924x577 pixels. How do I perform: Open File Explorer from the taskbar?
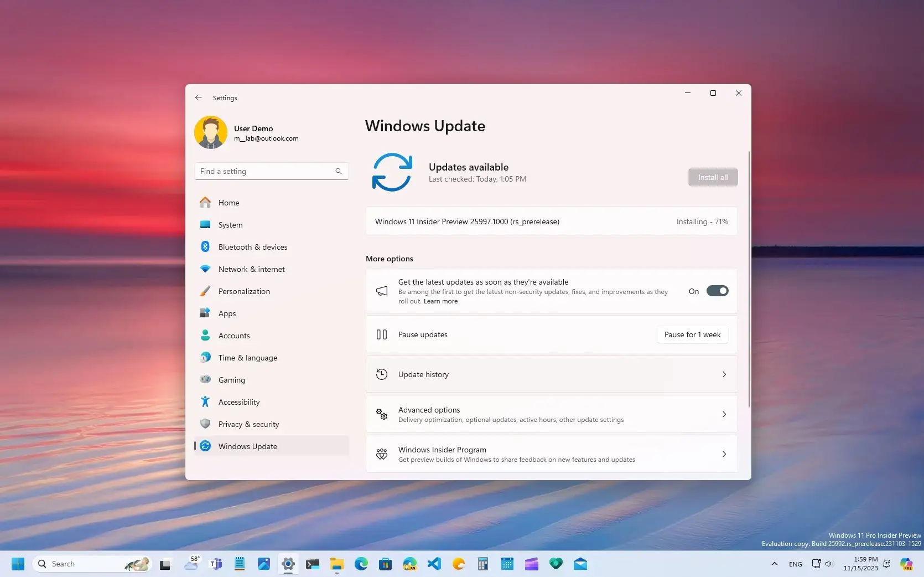click(x=337, y=564)
